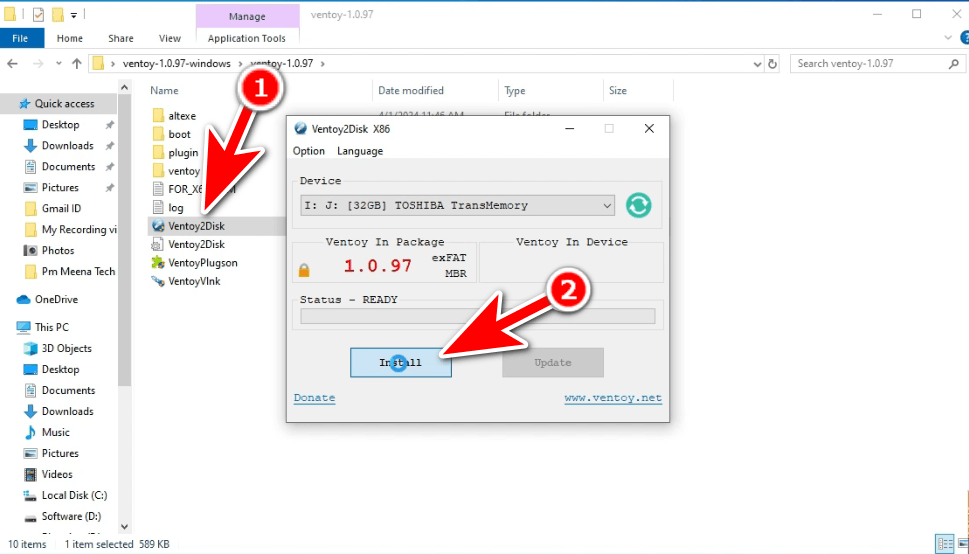The width and height of the screenshot is (969, 554).
Task: Click the quick access toolbar properties icon
Action: pyautogui.click(x=38, y=14)
